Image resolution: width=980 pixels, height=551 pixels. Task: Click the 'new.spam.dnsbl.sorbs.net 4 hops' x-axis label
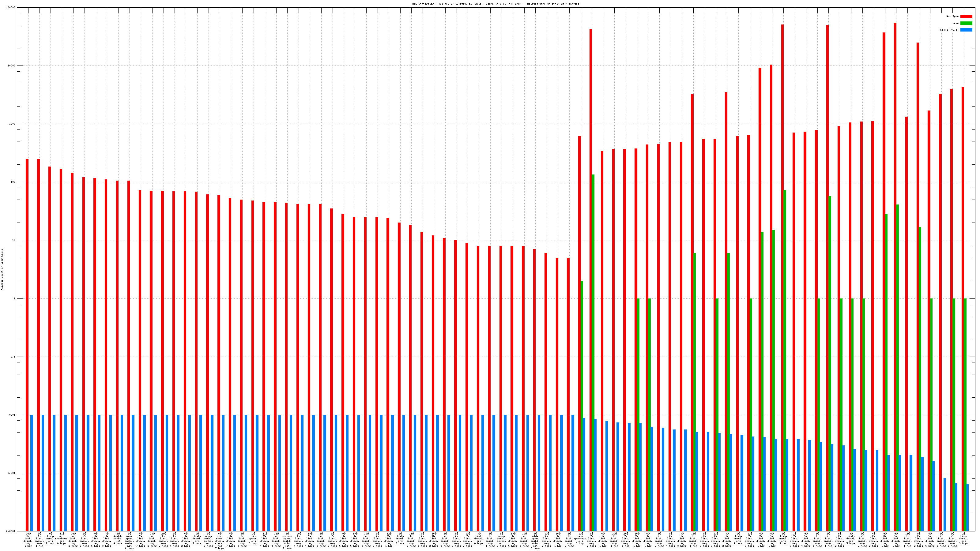(129, 541)
